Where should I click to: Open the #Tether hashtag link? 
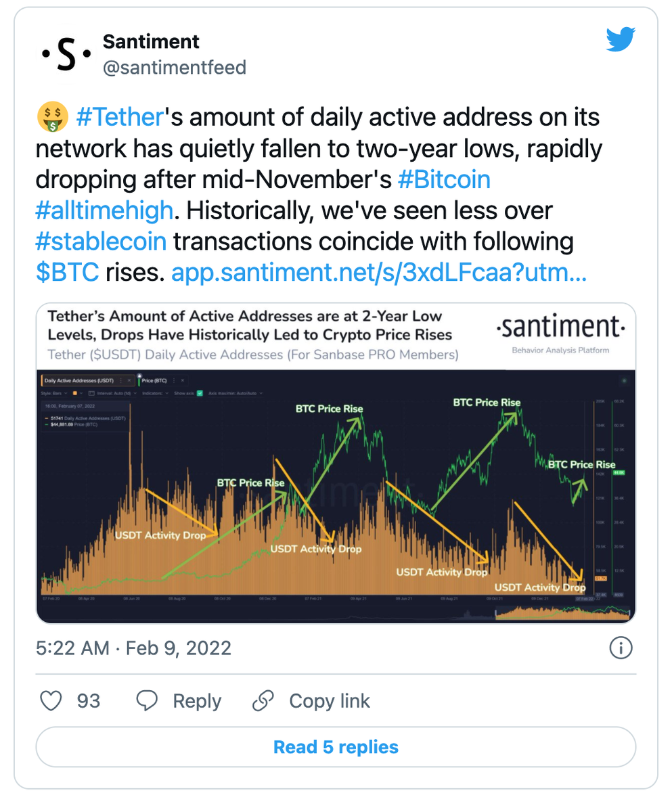pos(120,118)
